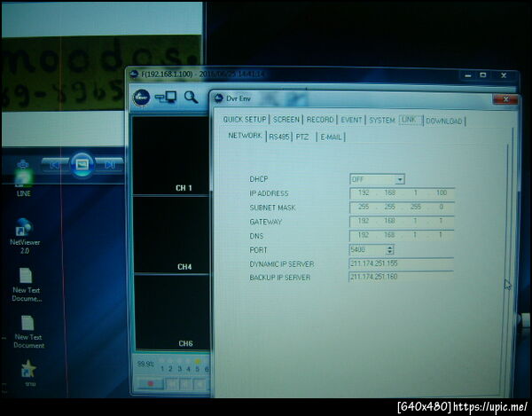Start slideshow in photo viewer
This screenshot has height=416, width=532.
(x=82, y=165)
